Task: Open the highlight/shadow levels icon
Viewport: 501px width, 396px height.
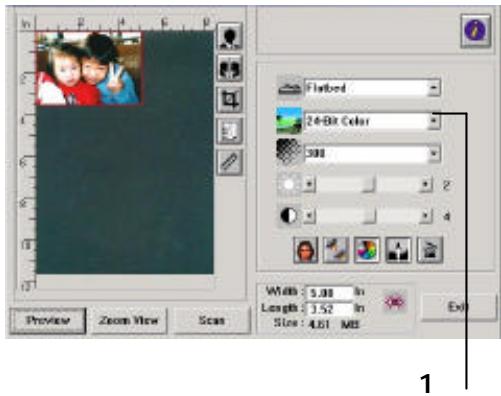Action: pos(398,250)
